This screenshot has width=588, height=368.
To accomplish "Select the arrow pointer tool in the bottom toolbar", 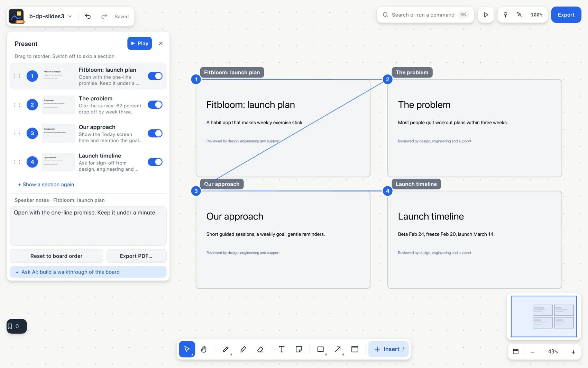I will (187, 349).
